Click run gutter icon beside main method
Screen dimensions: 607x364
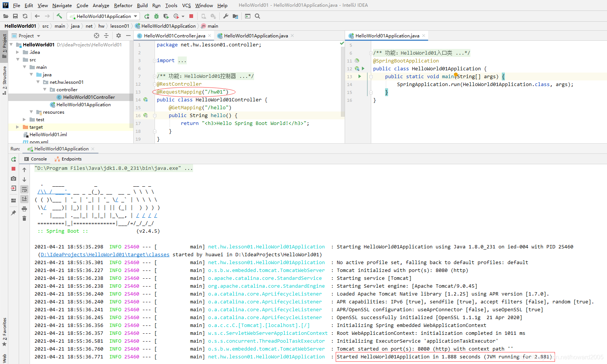(360, 76)
